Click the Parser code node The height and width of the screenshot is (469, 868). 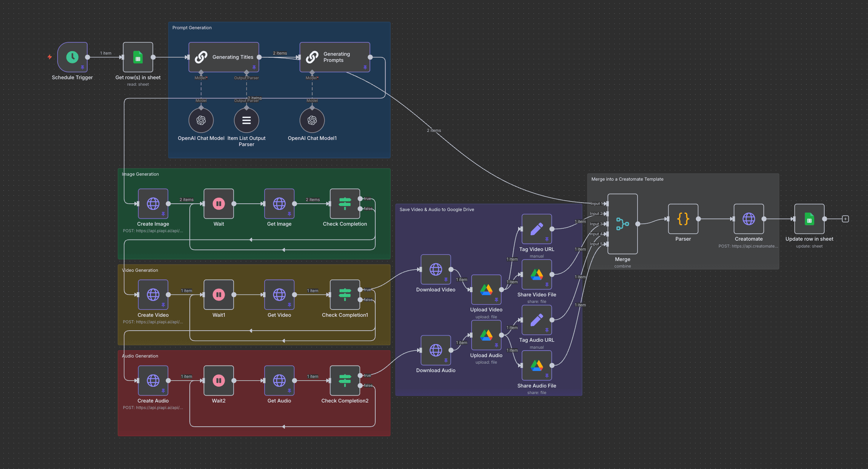click(x=683, y=219)
